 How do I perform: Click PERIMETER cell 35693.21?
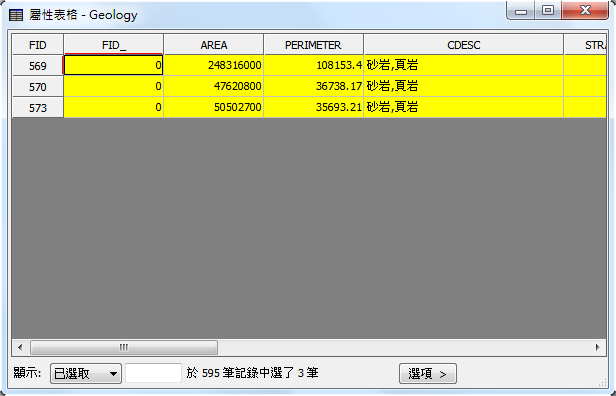[314, 107]
